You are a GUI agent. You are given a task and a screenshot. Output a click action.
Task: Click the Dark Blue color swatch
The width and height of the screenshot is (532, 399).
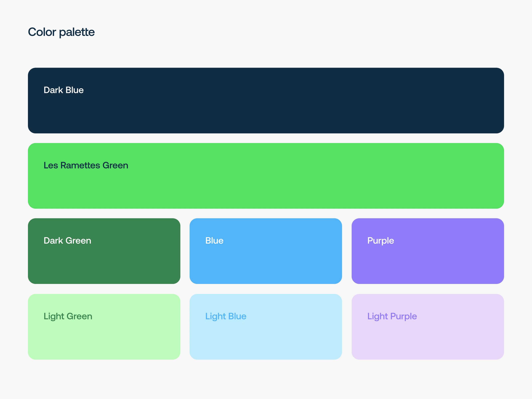[x=266, y=101]
